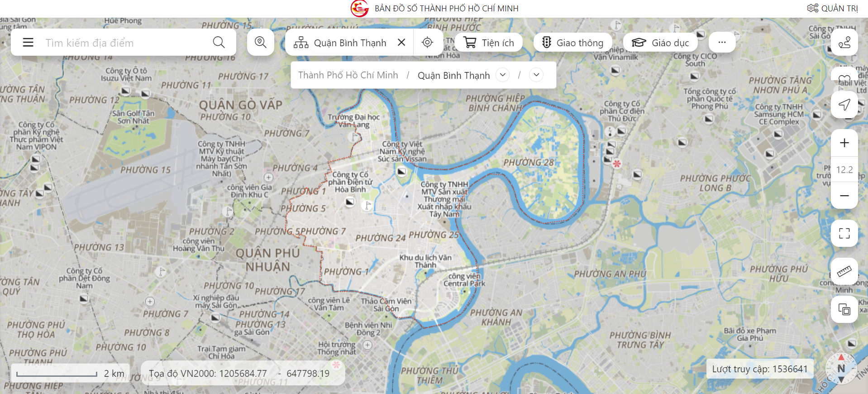868x394 pixels.
Task: Click the QUẬN PHÚ NHUẬN map label
Action: (268, 260)
